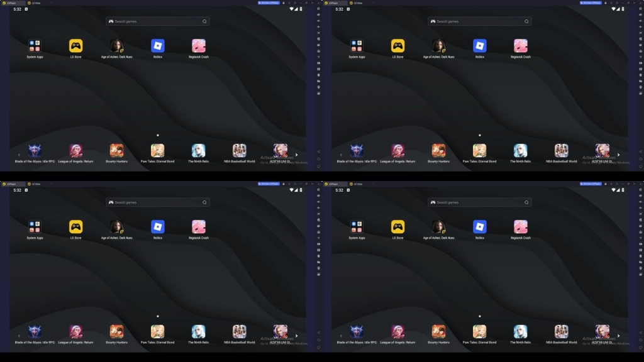Launch Age of Ashes: Dark Nuex
644x362 pixels.
coord(117,45)
